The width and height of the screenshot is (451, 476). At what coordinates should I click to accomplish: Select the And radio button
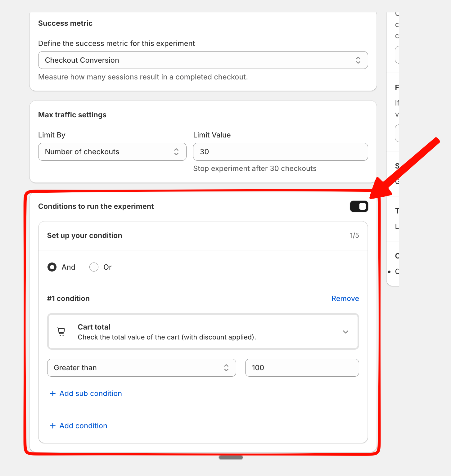52,267
